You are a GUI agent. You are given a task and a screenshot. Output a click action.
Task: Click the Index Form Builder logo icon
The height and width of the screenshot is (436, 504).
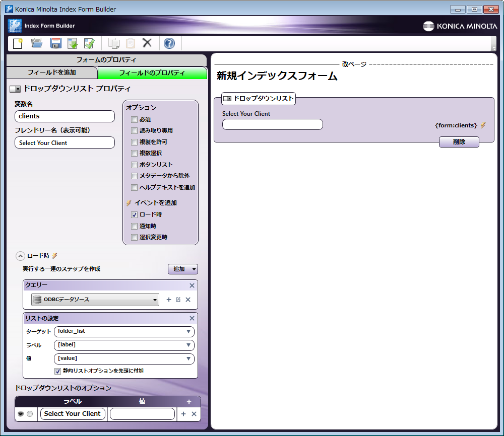click(x=15, y=26)
